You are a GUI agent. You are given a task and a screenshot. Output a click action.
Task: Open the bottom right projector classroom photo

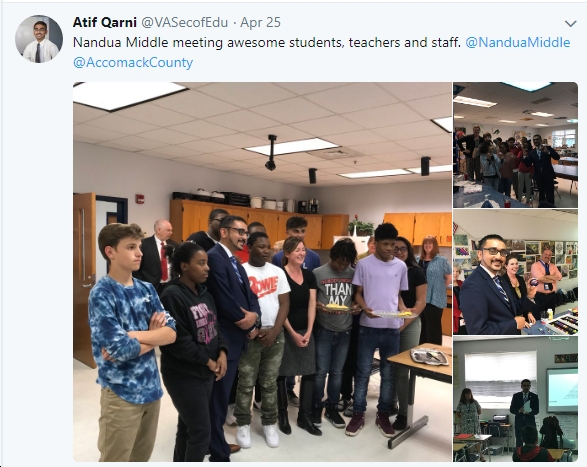coord(515,399)
